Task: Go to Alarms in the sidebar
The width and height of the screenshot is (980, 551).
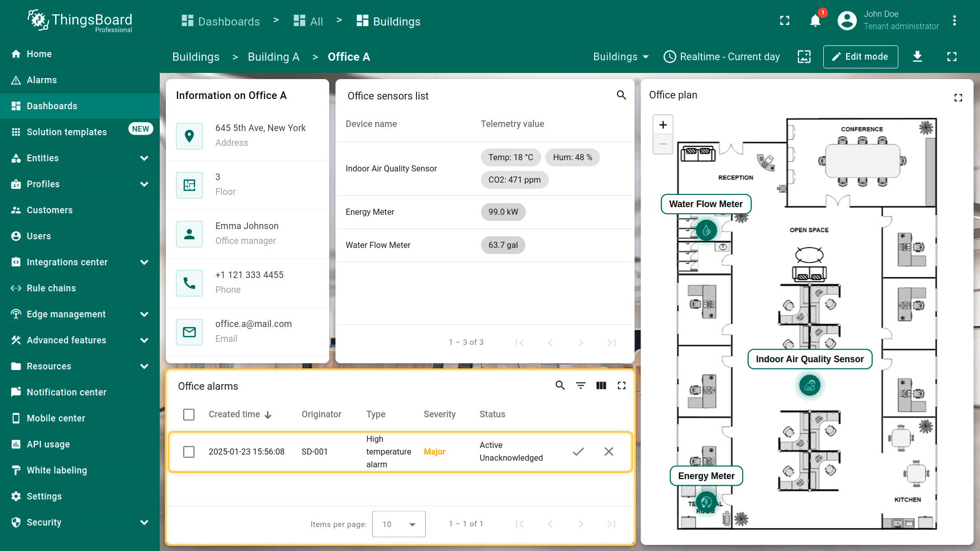Action: 42,80
